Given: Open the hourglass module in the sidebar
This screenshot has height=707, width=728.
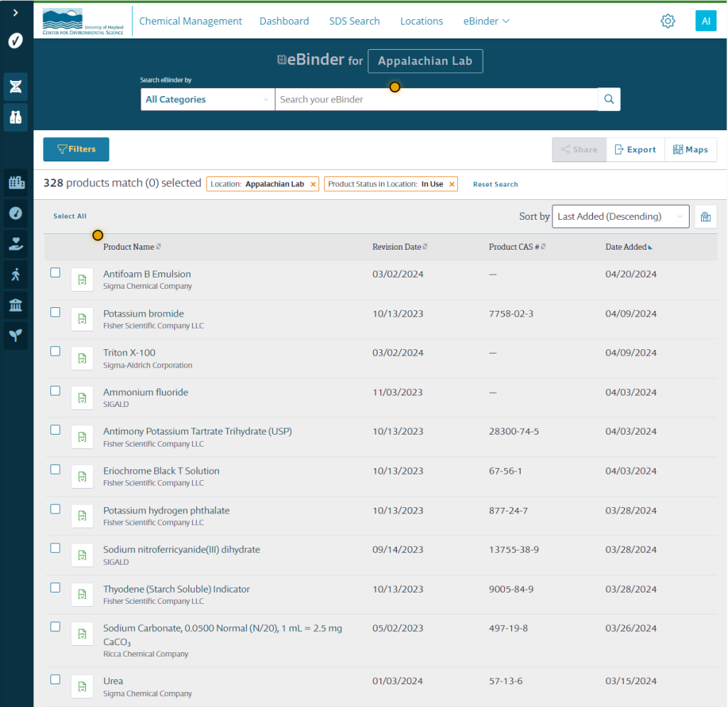Looking at the screenshot, I should click(x=16, y=86).
